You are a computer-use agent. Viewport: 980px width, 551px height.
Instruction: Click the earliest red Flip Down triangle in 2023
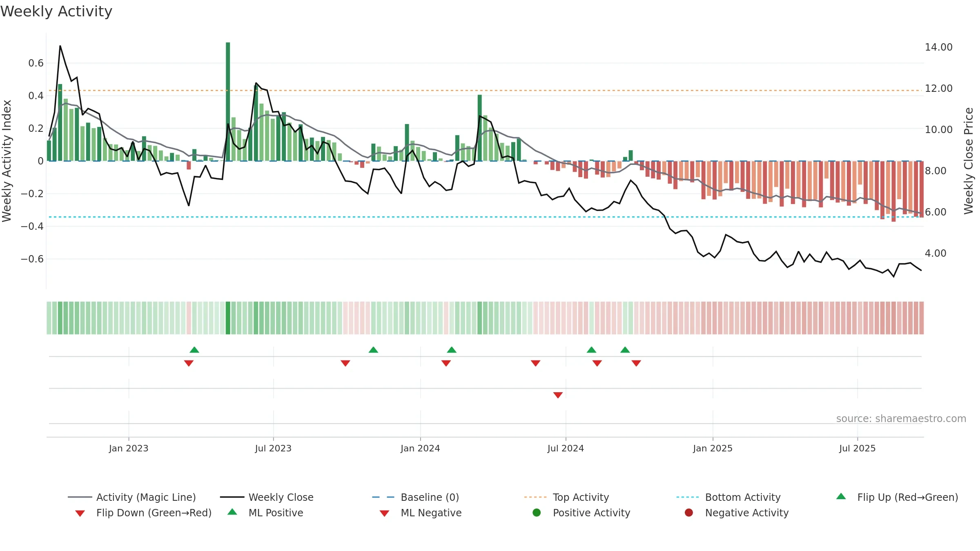[x=189, y=363]
